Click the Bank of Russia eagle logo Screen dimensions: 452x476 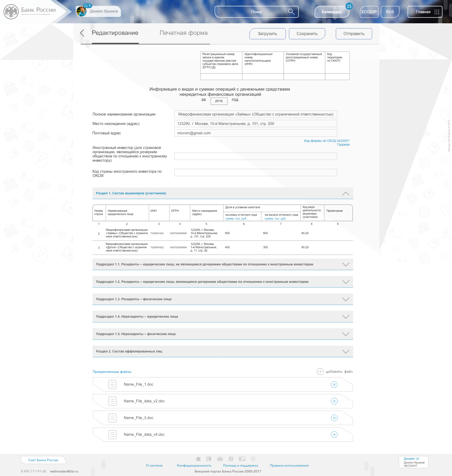11,12
